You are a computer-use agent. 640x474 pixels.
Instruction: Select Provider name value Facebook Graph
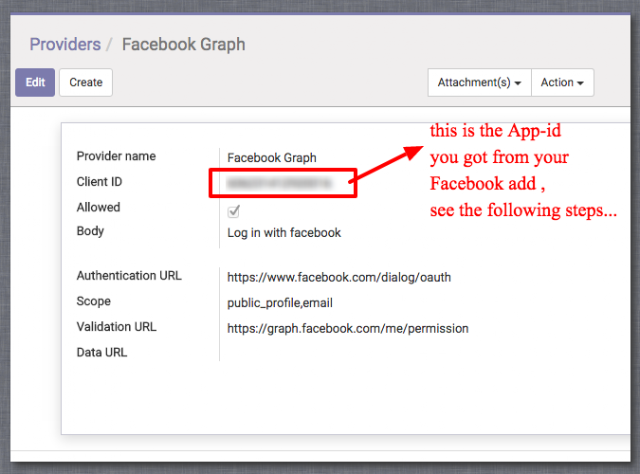click(272, 158)
